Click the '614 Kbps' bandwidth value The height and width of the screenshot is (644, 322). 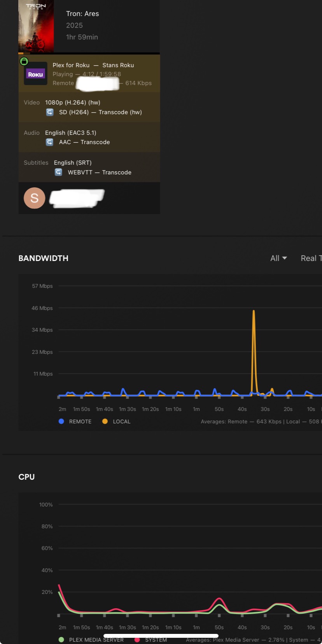pyautogui.click(x=138, y=83)
